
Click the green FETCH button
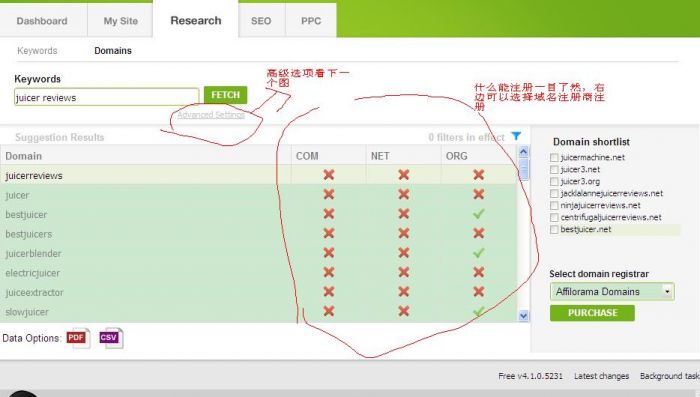pos(225,95)
